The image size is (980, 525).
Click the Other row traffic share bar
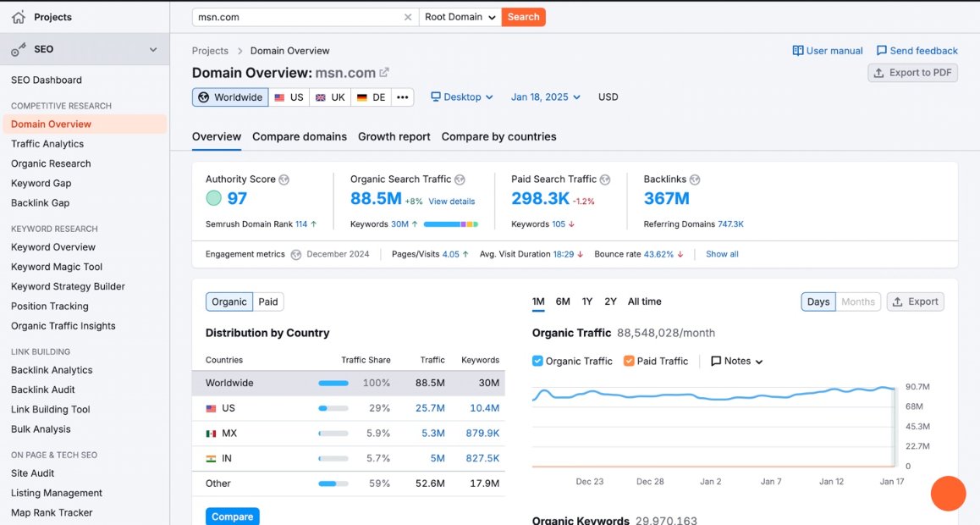[x=333, y=484]
